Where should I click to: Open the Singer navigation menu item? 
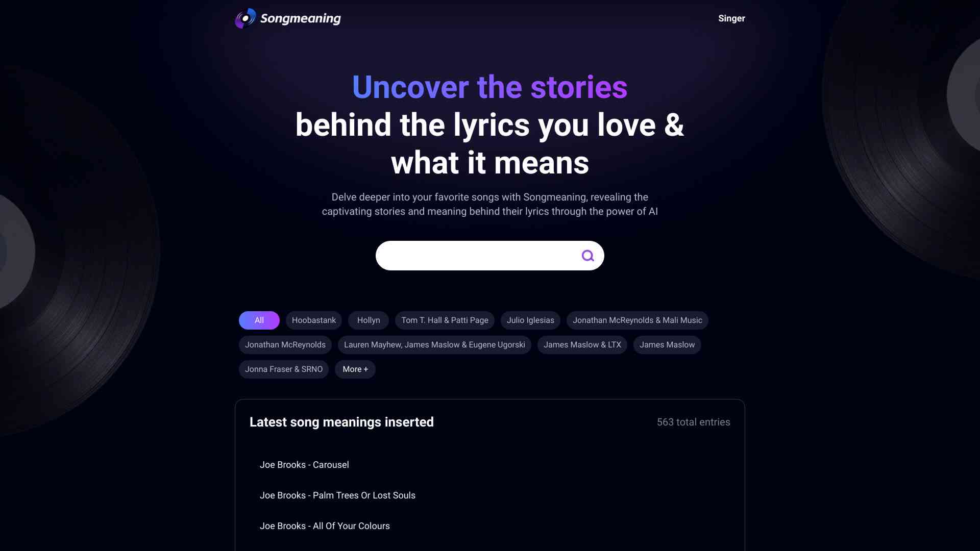pyautogui.click(x=731, y=18)
